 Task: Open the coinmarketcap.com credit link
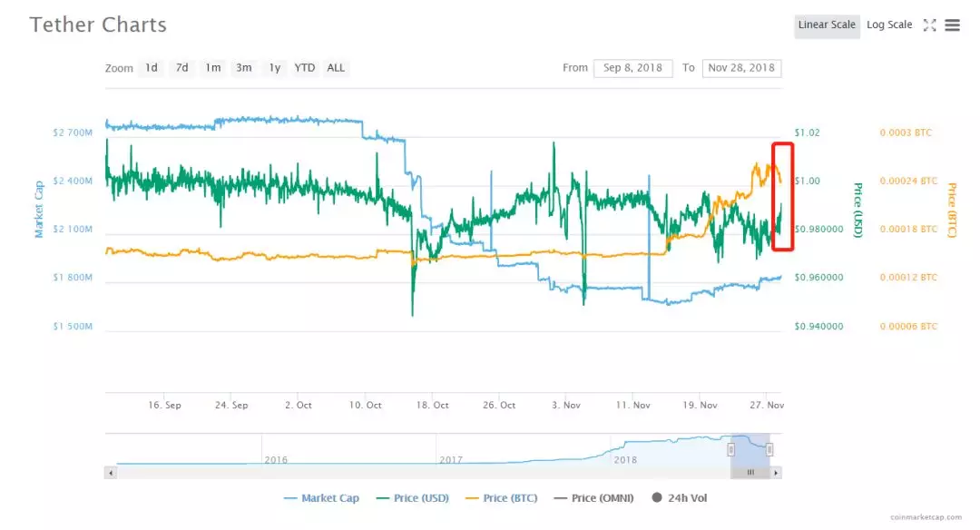point(926,517)
